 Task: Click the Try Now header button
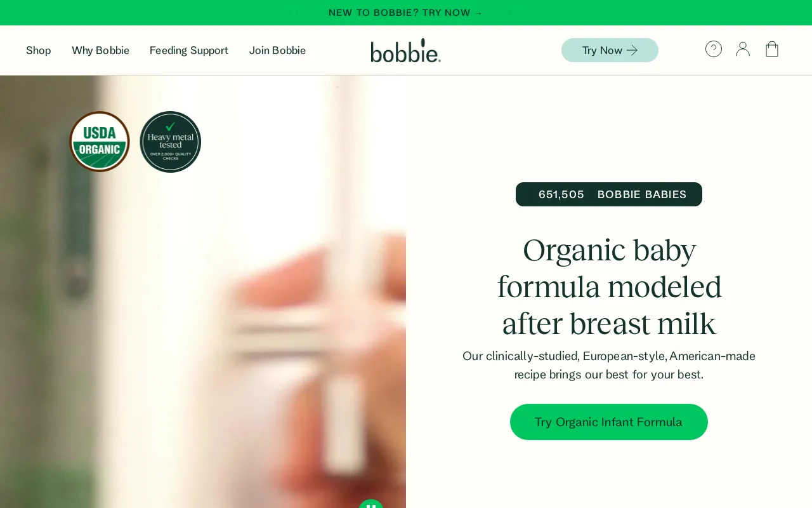[610, 50]
